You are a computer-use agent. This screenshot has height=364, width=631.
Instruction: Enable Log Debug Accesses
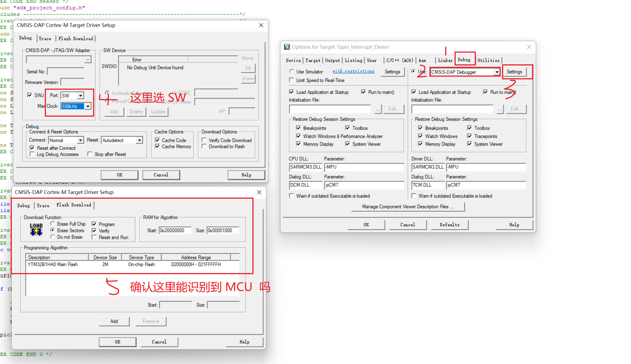pos(32,154)
